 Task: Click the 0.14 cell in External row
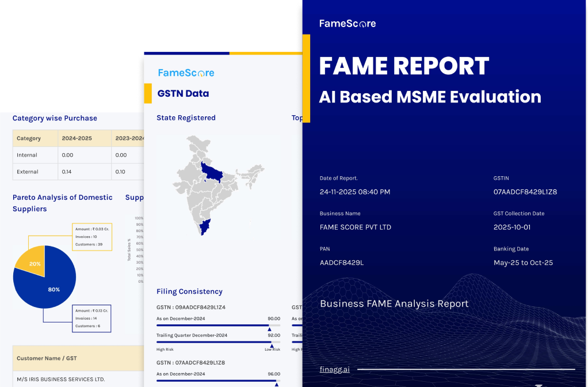coord(85,172)
